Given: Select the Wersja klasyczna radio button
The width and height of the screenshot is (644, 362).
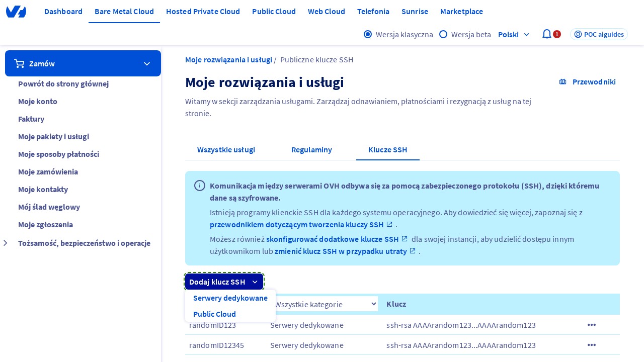Looking at the screenshot, I should [368, 34].
